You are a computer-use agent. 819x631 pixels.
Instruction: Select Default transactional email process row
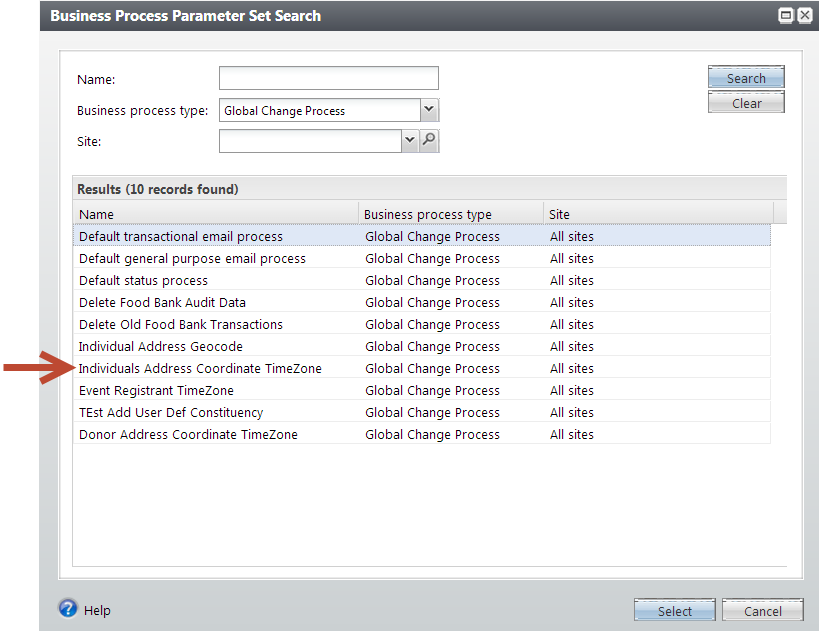181,237
